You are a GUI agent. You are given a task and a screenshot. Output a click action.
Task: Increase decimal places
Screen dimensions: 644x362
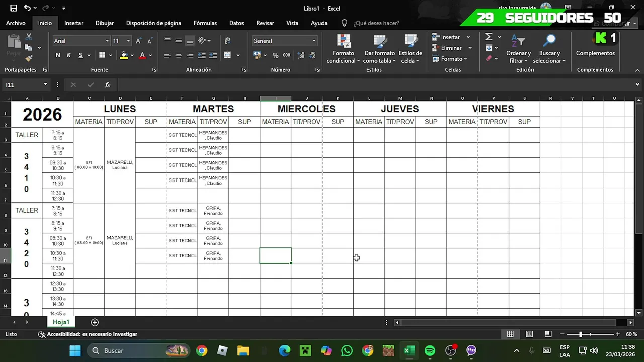point(301,55)
